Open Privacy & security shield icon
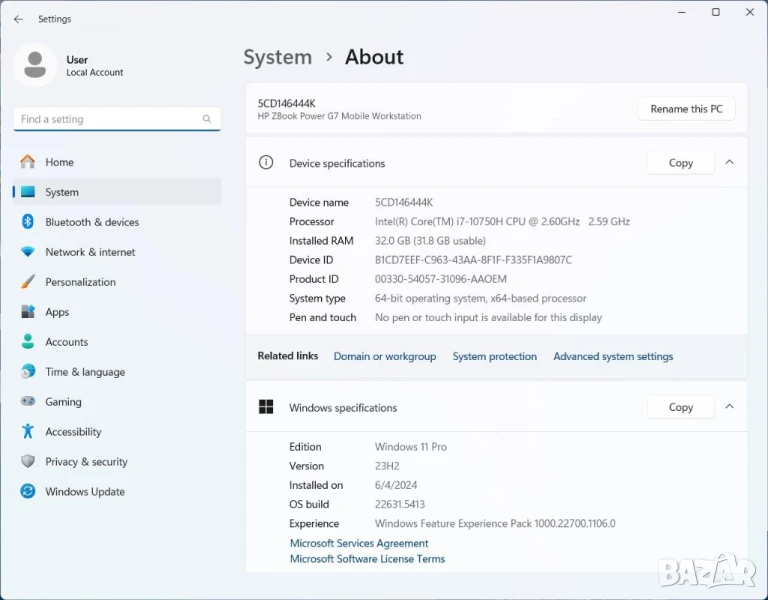Viewport: 768px width, 600px height. 28,462
